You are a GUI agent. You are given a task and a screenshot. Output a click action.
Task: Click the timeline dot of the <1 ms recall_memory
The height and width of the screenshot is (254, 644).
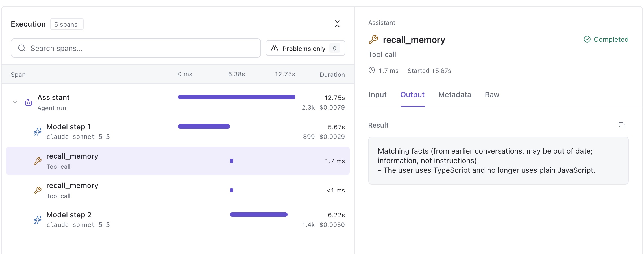232,190
